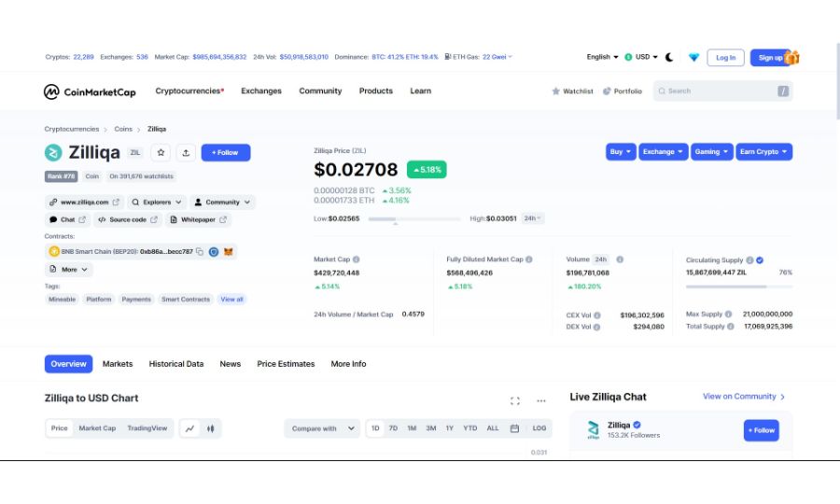Select 1M chart range

pyautogui.click(x=412, y=428)
